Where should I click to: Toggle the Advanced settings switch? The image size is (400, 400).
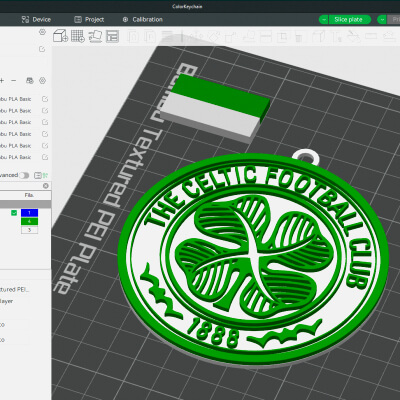tap(24, 175)
